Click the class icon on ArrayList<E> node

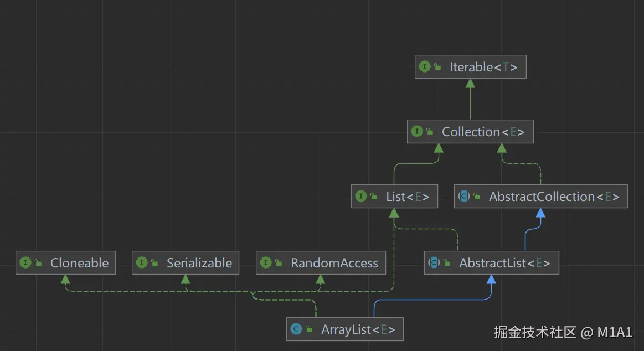(x=296, y=329)
